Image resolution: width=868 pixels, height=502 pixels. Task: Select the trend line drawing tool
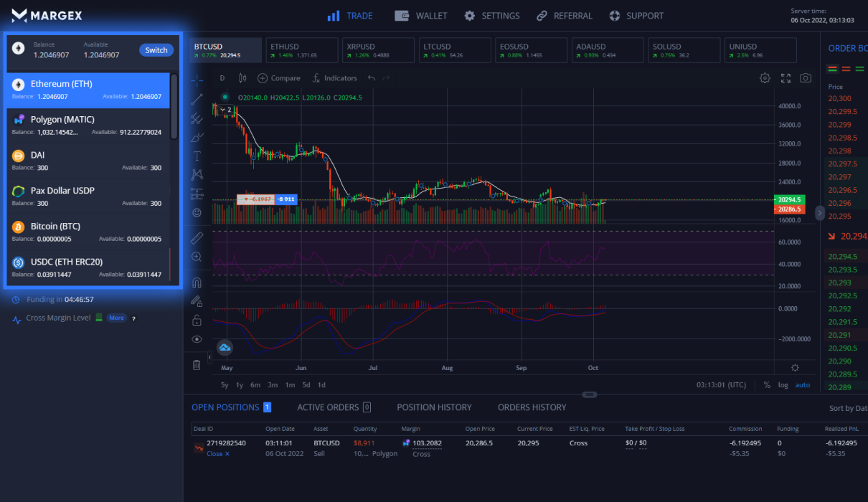pyautogui.click(x=197, y=99)
